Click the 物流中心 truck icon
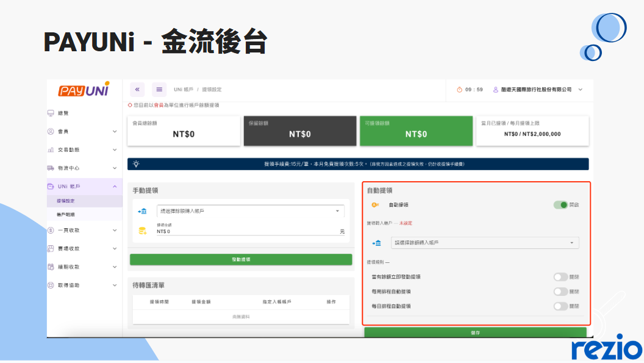 51,168
